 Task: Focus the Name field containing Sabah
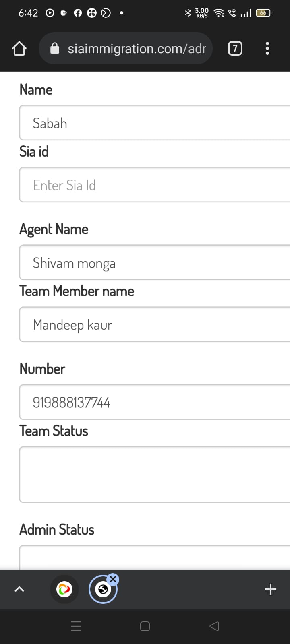[155, 123]
